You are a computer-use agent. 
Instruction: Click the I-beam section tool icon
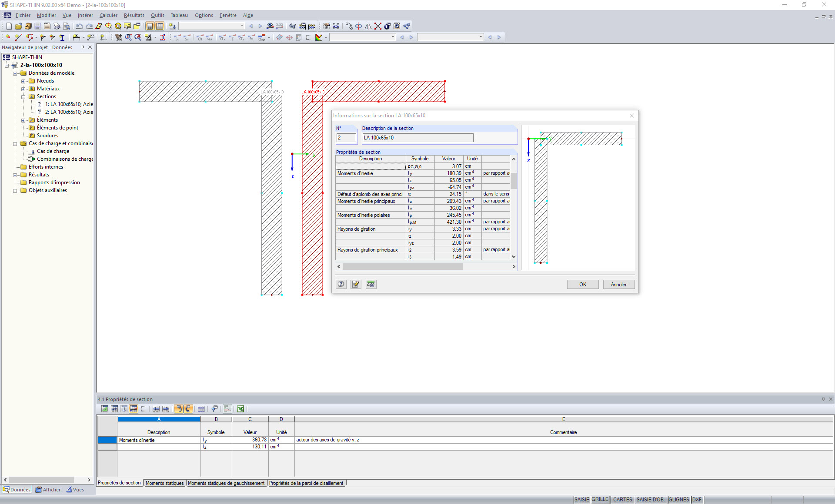coord(62,37)
